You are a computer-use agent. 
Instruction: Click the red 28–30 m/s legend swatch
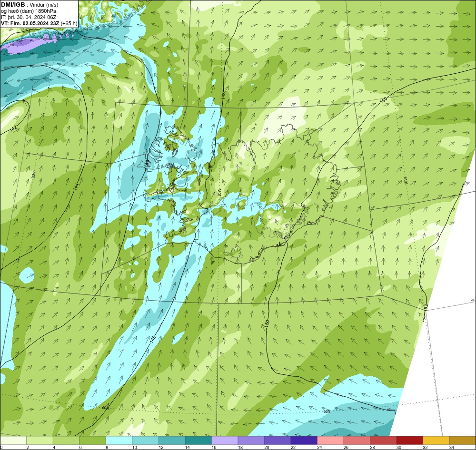pyautogui.click(x=383, y=440)
